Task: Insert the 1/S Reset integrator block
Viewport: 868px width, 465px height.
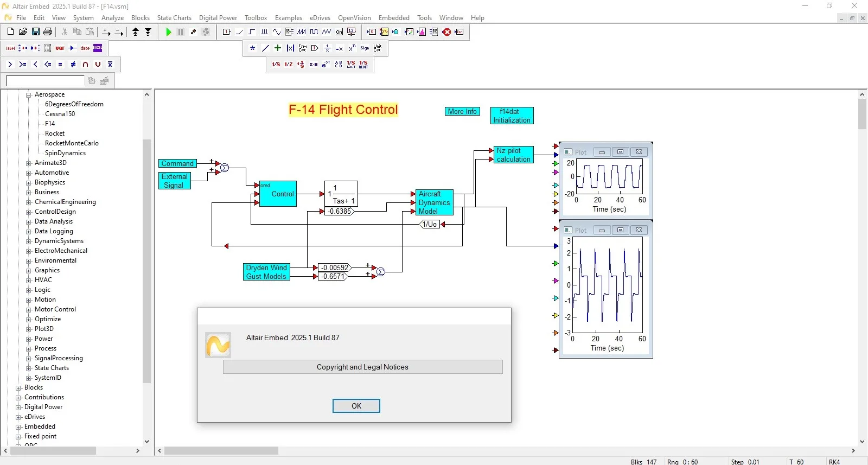Action: (x=363, y=65)
